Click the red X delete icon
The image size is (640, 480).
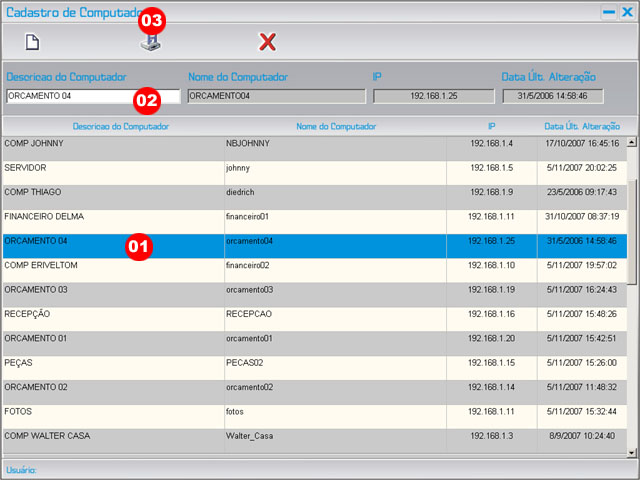click(x=267, y=42)
